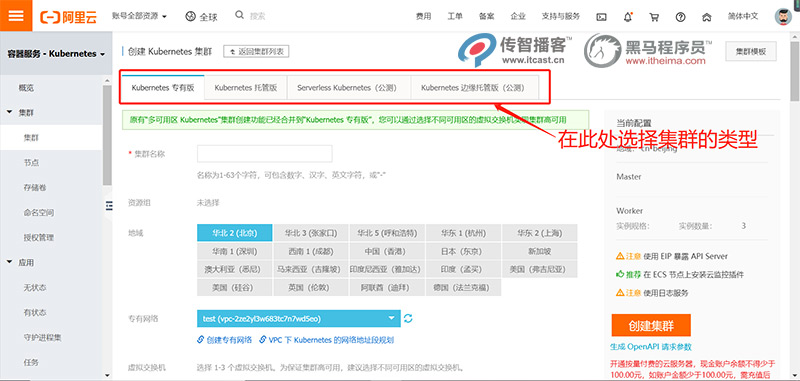This screenshot has width=800, height=381.
Task: Open the help question mark icon
Action: pos(680,17)
